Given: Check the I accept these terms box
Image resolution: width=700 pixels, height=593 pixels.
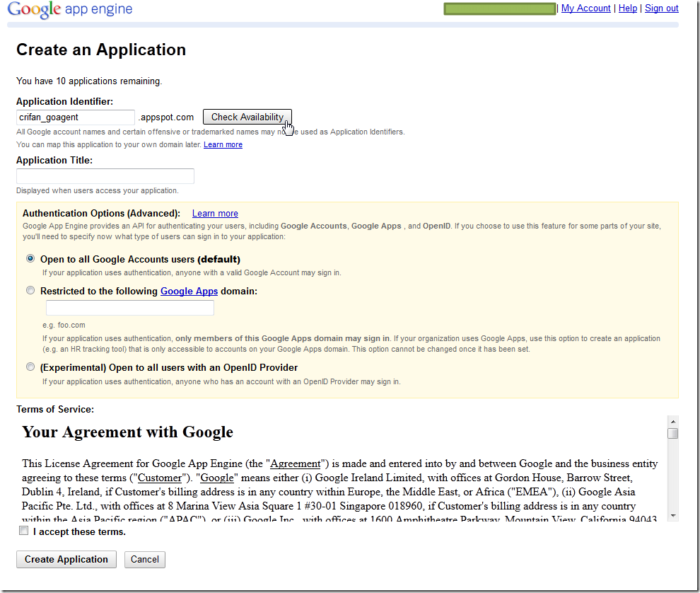Looking at the screenshot, I should click(24, 531).
